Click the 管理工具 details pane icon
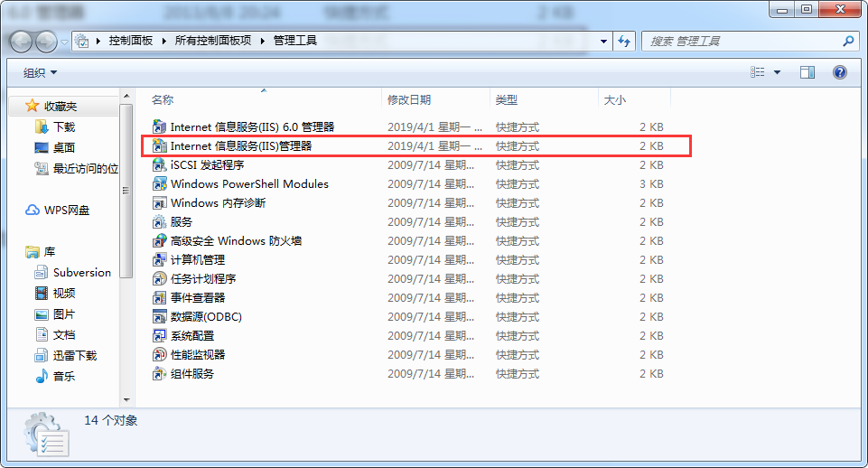This screenshot has width=868, height=468. tap(46, 435)
